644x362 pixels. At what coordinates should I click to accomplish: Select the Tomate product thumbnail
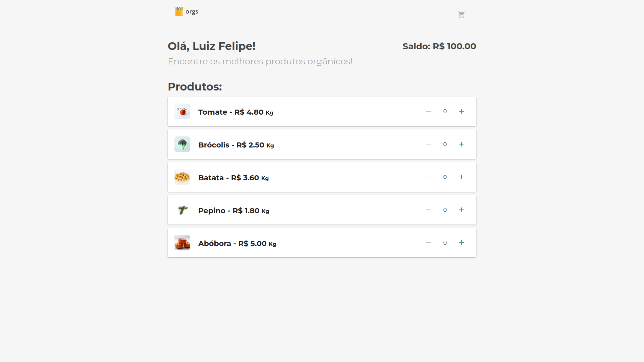click(x=182, y=111)
